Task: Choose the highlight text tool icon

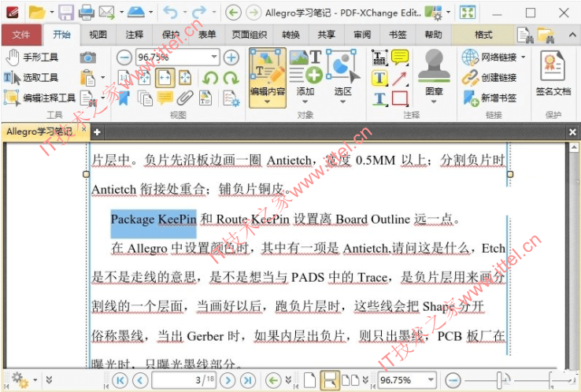Action: point(379,78)
